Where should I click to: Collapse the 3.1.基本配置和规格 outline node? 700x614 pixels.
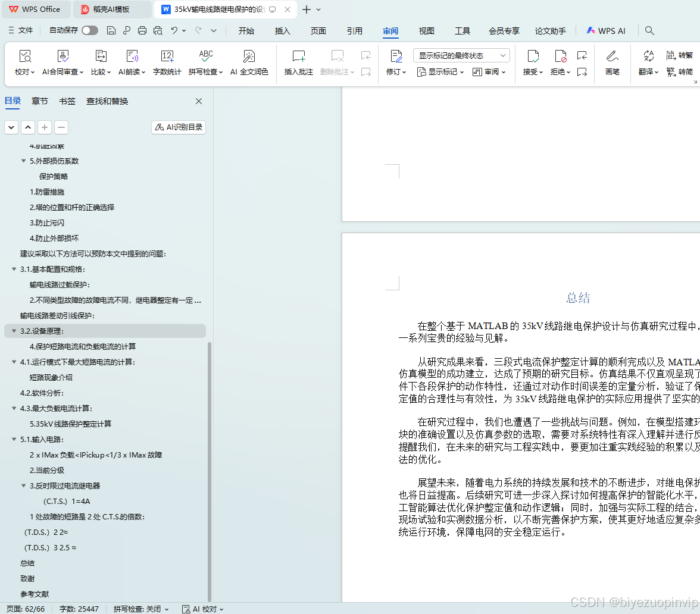coord(14,269)
